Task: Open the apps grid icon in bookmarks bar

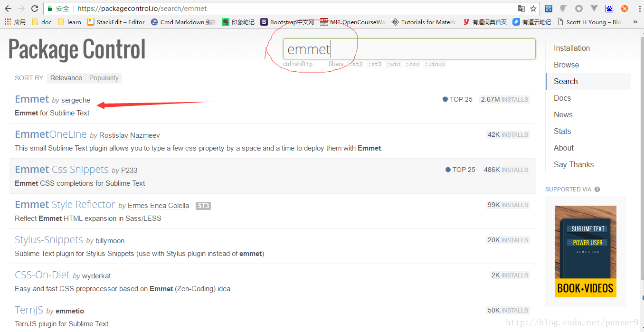Action: (x=8, y=22)
